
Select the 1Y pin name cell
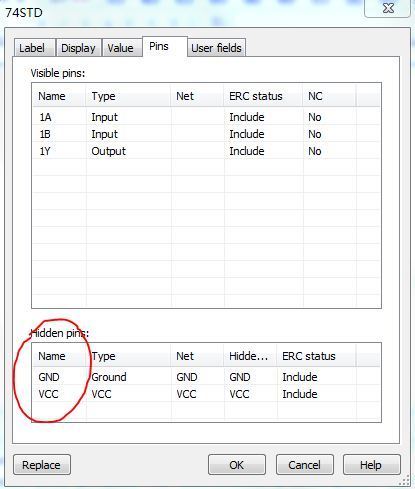(x=45, y=151)
